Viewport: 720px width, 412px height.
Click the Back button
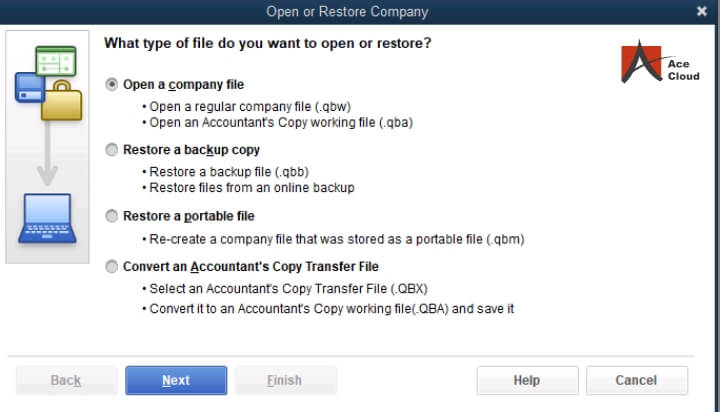(x=66, y=380)
